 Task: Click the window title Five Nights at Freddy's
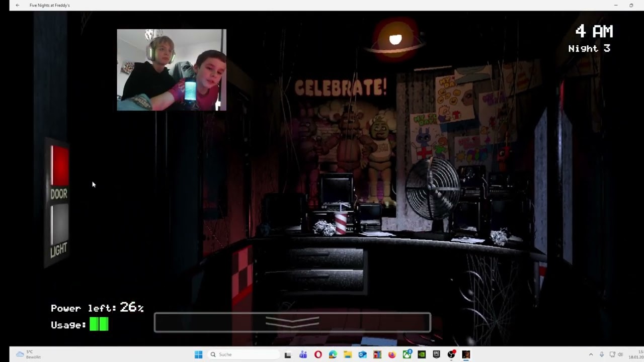(50, 5)
